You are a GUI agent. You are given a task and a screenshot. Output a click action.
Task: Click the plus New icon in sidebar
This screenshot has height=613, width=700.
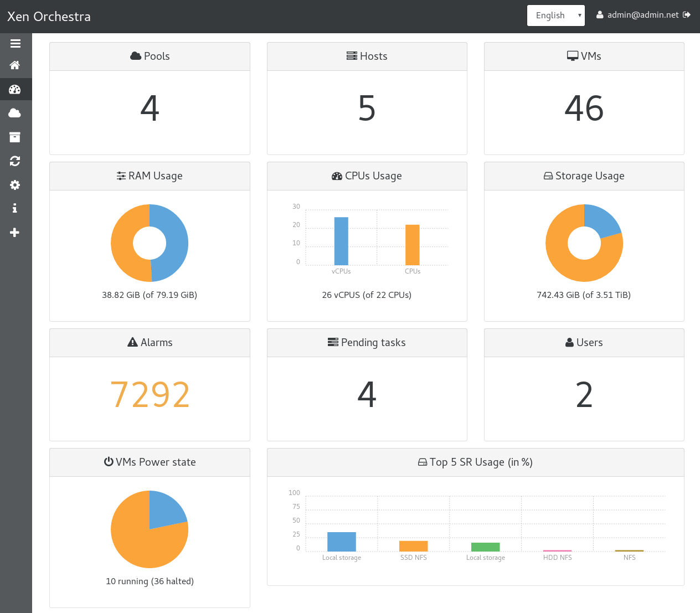(x=15, y=233)
